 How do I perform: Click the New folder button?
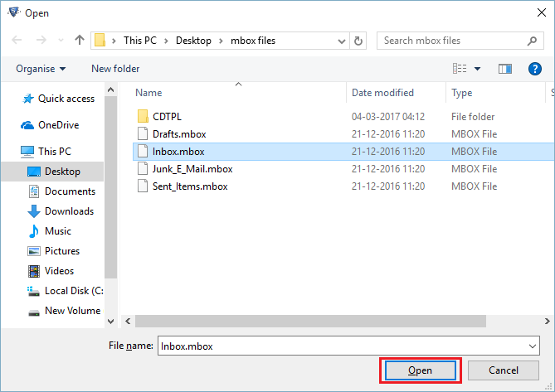point(115,69)
